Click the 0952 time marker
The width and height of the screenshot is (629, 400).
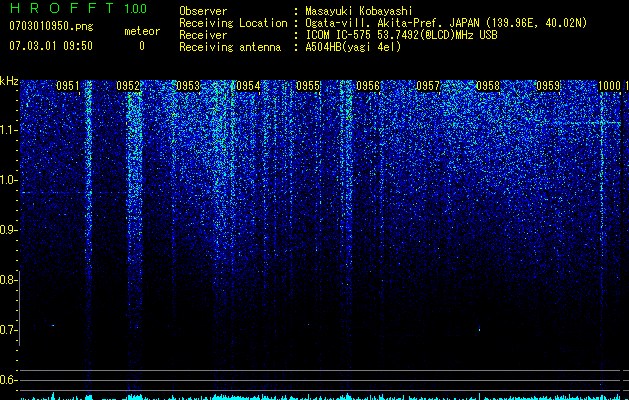(128, 86)
